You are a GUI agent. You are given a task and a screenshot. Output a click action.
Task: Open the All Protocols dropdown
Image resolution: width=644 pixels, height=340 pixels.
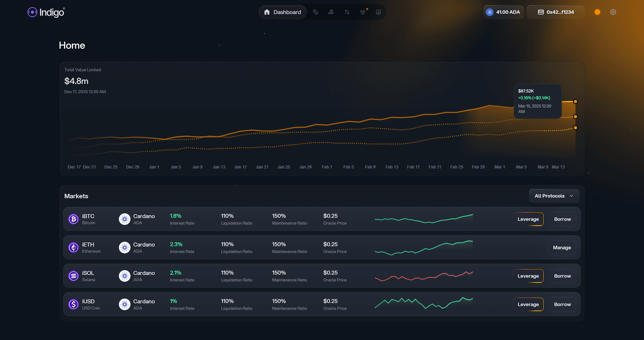554,196
